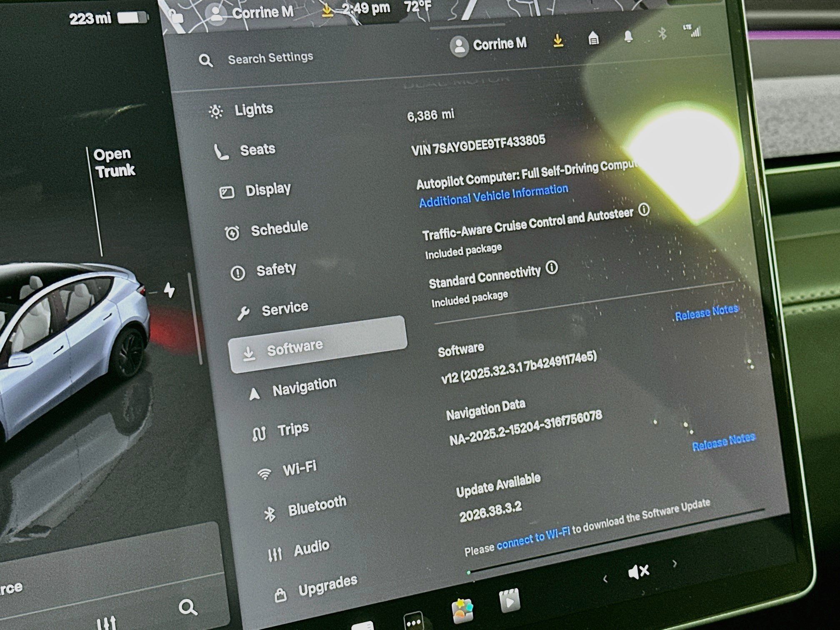Open the colorful Toybox app icon

tap(462, 611)
